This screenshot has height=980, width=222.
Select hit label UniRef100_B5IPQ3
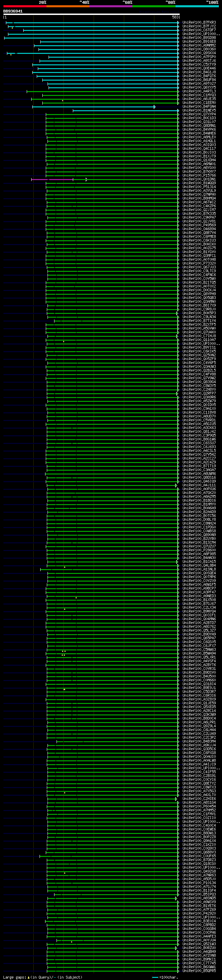pos(199,894)
